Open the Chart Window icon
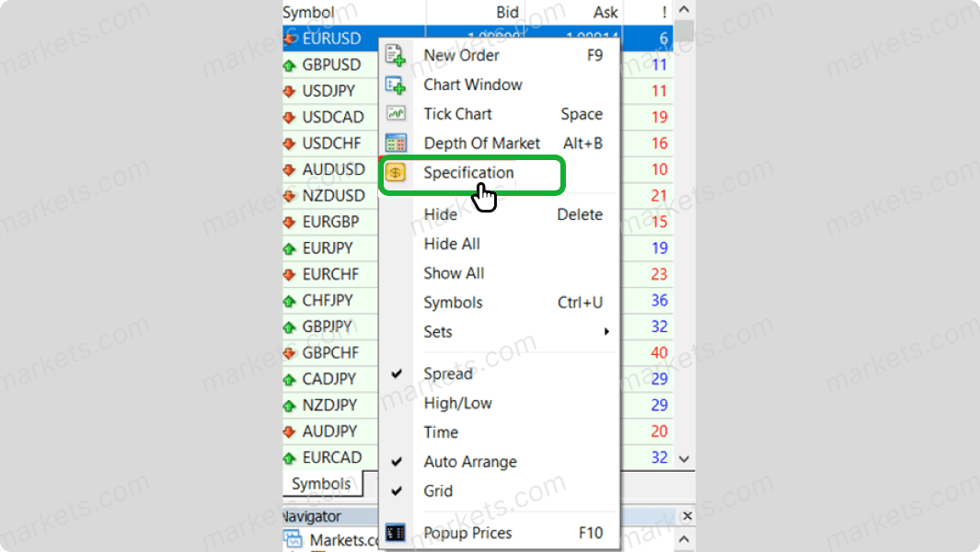The image size is (980, 552). click(x=396, y=85)
